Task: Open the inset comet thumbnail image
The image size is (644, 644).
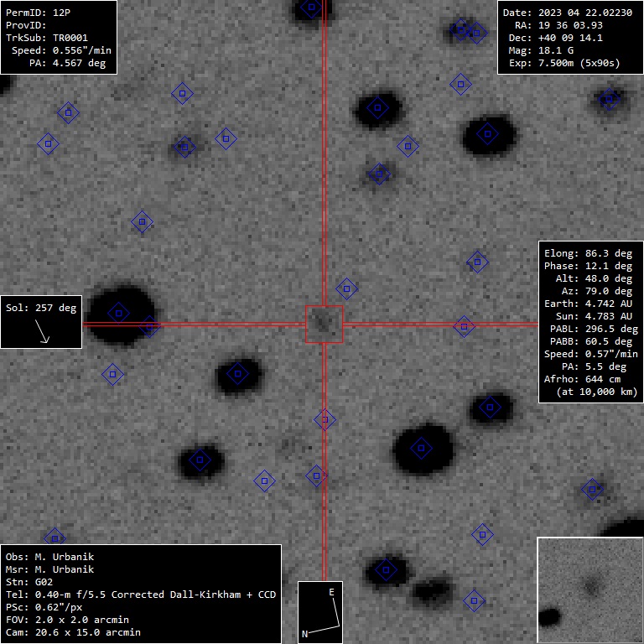Action: 590,590
